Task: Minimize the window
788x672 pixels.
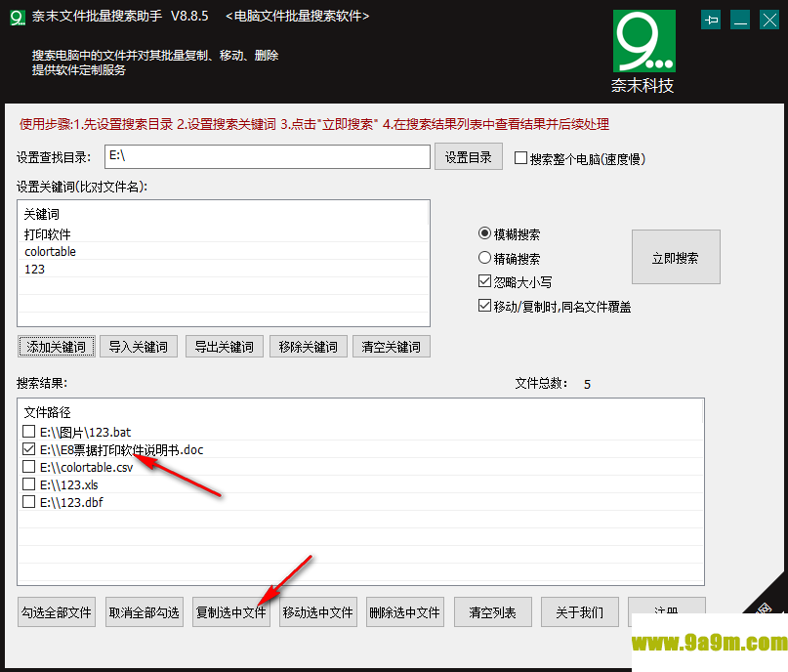Action: [740, 21]
